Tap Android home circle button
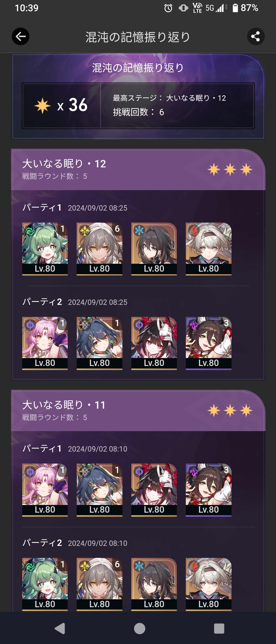Viewport: 276px width, 644px height. coord(140,628)
